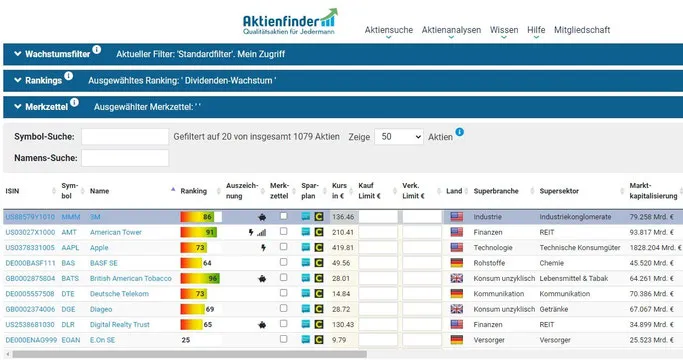This screenshot has width=683, height=360.
Task: Tick the Merkzettel checkbox for Diageo
Action: (x=284, y=308)
